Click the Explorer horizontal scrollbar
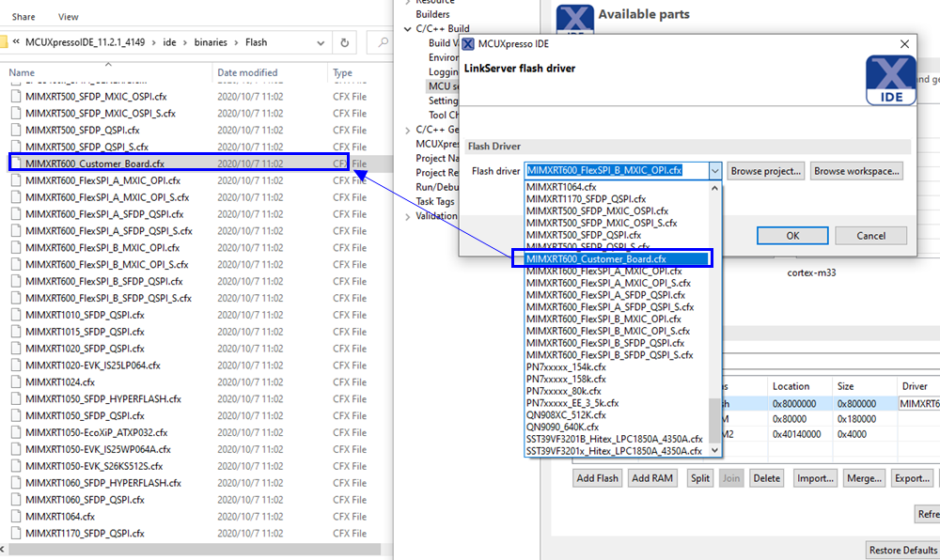Viewport: 940px width, 560px height. point(195,549)
